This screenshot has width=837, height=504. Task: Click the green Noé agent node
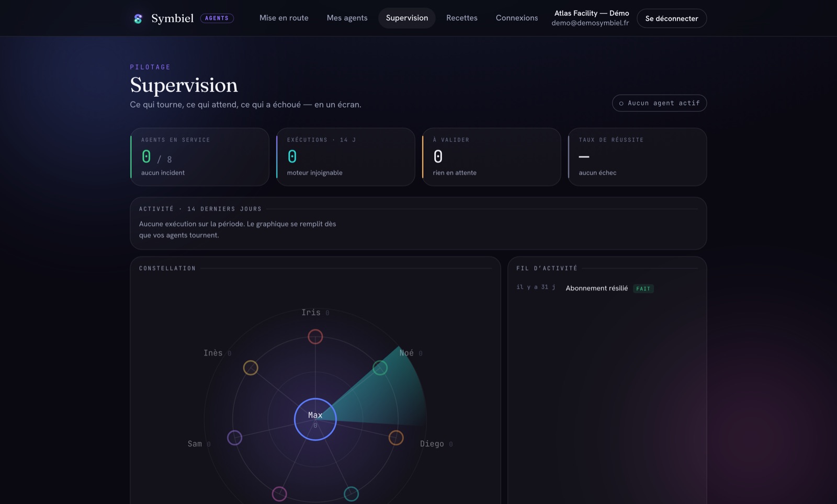click(380, 368)
